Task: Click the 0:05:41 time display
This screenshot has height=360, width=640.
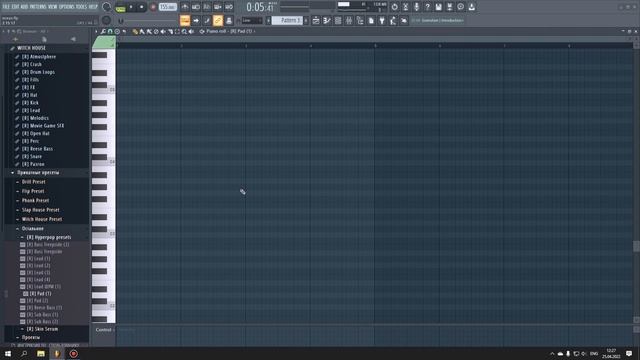Action: pos(260,7)
